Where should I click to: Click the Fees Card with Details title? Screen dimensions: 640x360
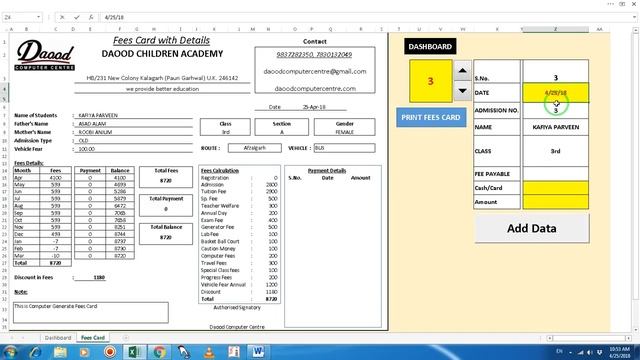[x=161, y=40]
